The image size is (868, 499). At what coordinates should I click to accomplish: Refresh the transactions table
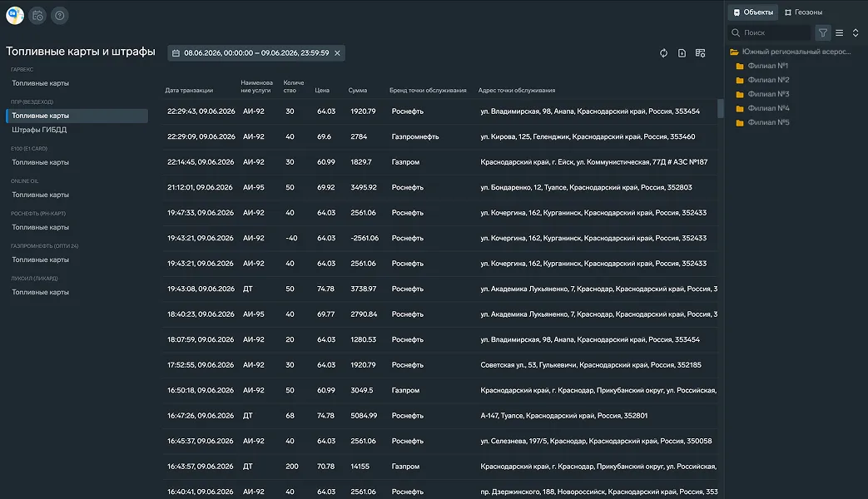(x=664, y=53)
